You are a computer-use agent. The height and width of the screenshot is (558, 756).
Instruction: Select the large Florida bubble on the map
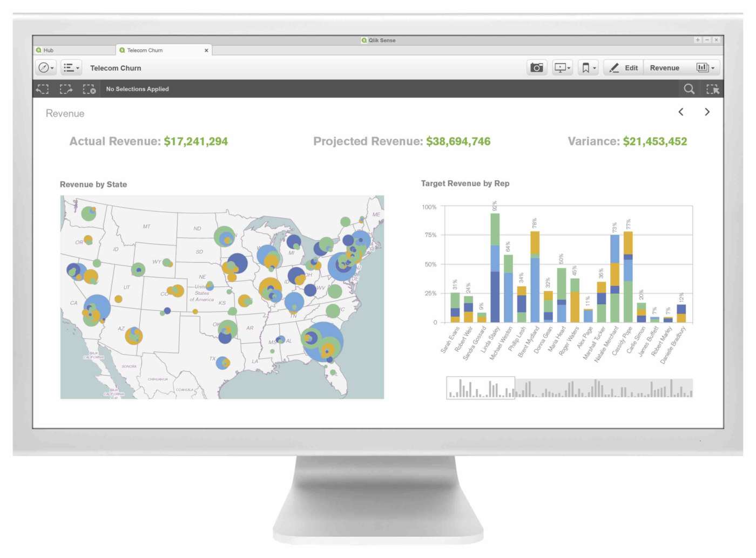tap(322, 342)
